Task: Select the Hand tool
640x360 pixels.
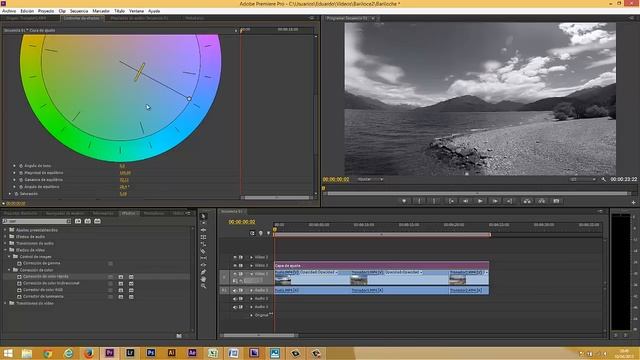Action: (x=203, y=279)
